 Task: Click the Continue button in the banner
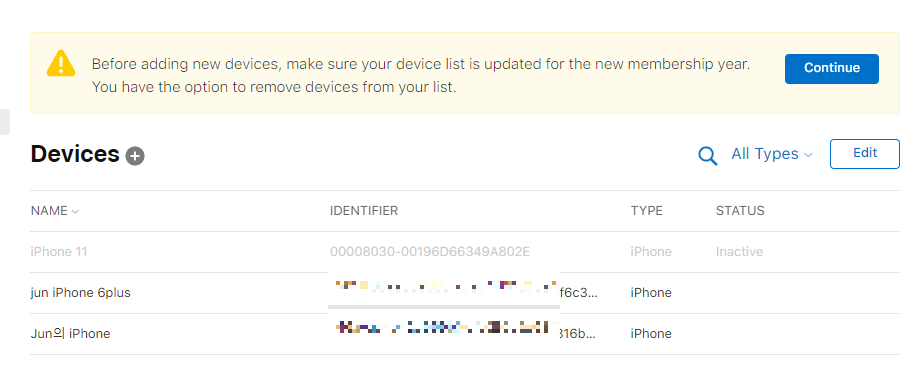pos(832,68)
